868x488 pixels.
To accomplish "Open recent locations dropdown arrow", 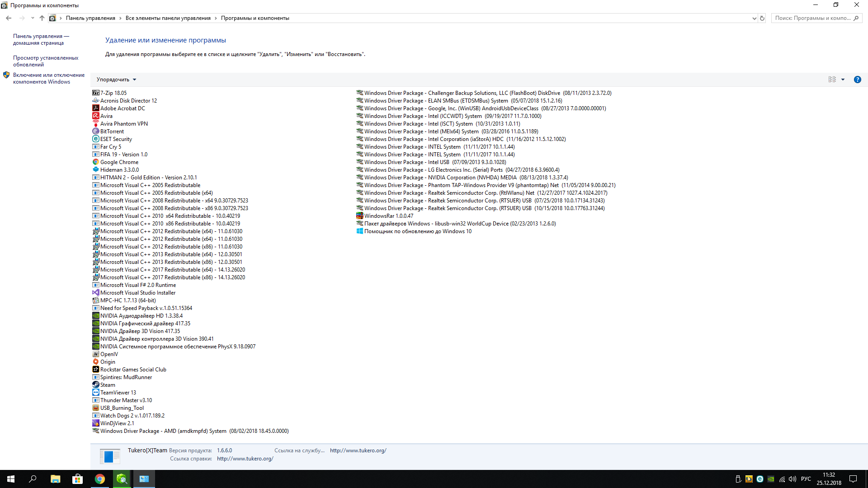I will (32, 18).
